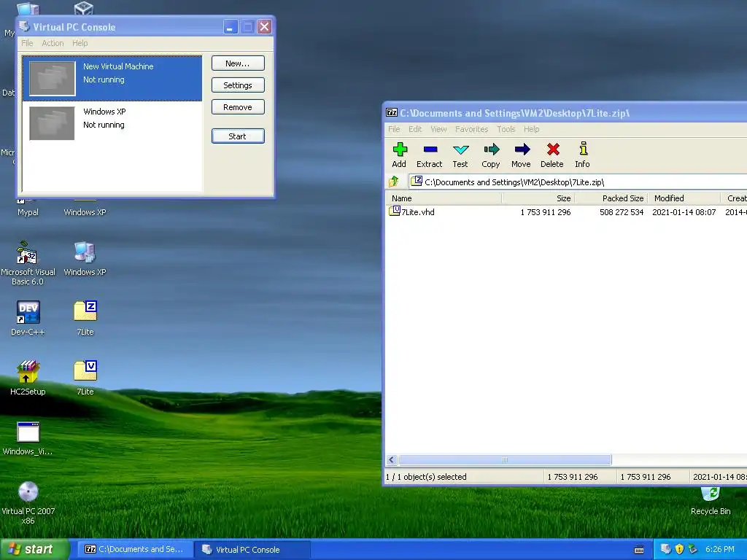
Task: Select the 7Lite.vhd file row
Action: (565, 212)
